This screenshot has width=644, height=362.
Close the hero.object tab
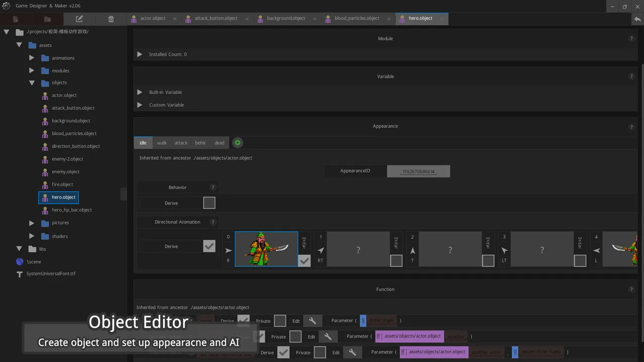(x=442, y=19)
